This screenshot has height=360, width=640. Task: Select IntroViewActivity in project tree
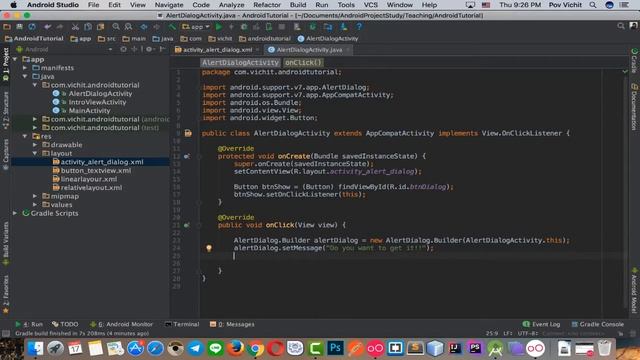coord(97,102)
